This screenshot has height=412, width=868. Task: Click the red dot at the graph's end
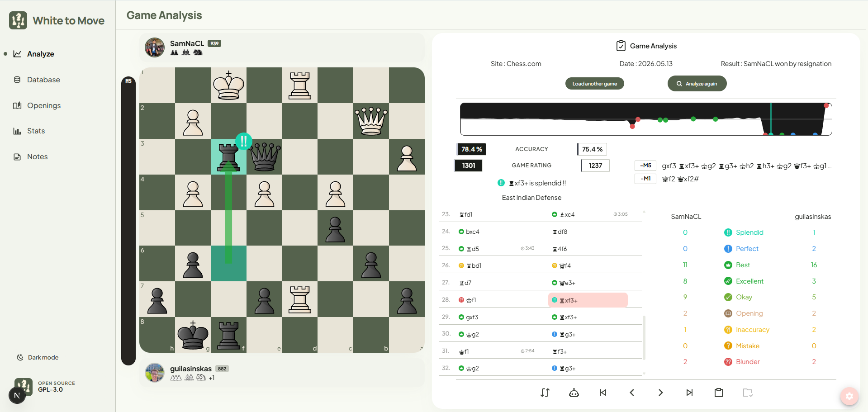click(x=826, y=105)
